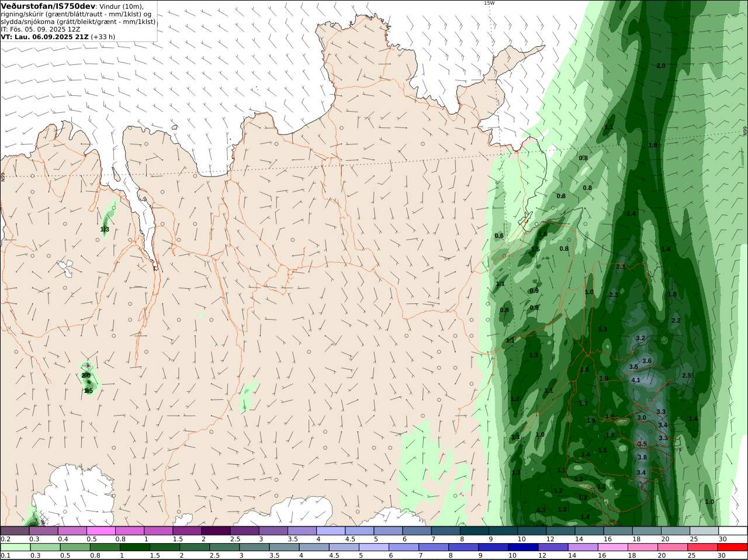Click the snow scale swatch between 4 and 4.5
The height and width of the screenshot is (560, 748).
[x=331, y=531]
